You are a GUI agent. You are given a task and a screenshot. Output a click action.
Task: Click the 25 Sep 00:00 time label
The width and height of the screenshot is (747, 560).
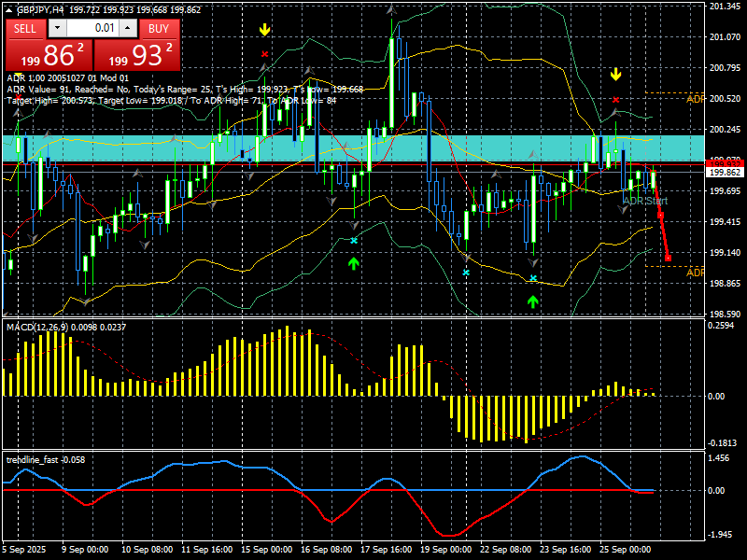pos(625,550)
